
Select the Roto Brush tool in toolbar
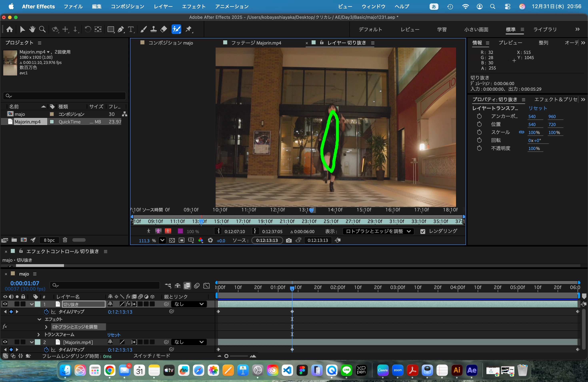[x=176, y=29]
